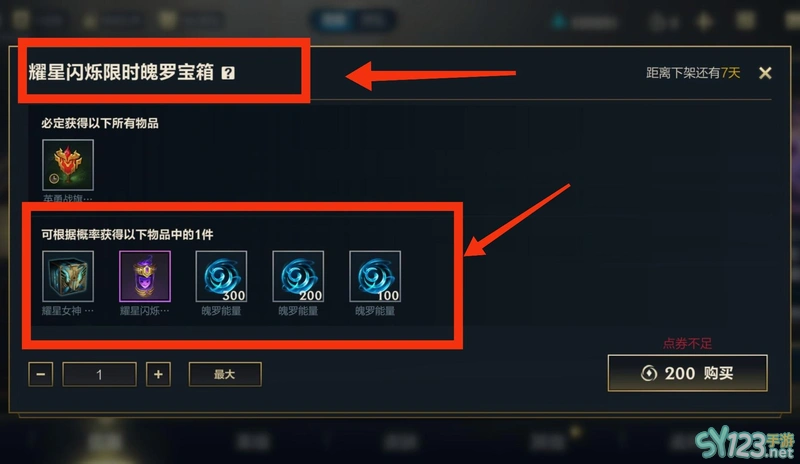This screenshot has width=800, height=464.
Task: Click the help question-mark icon beside the title
Action: pos(228,73)
